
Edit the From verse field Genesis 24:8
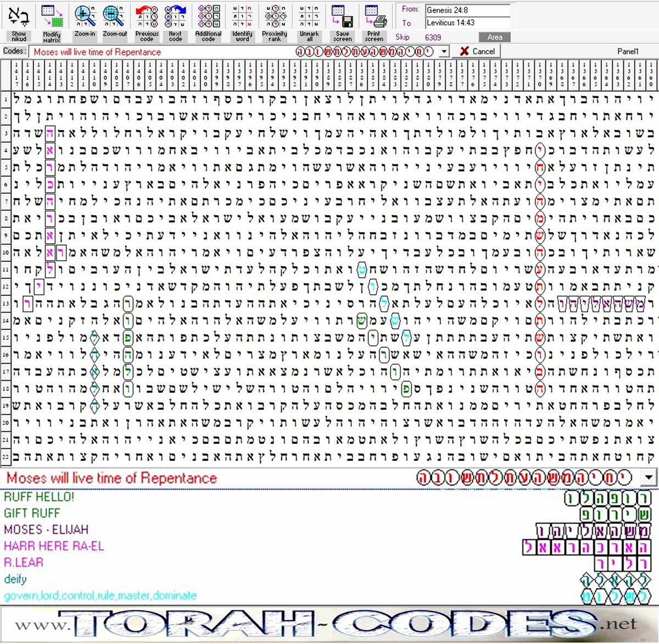pos(467,10)
